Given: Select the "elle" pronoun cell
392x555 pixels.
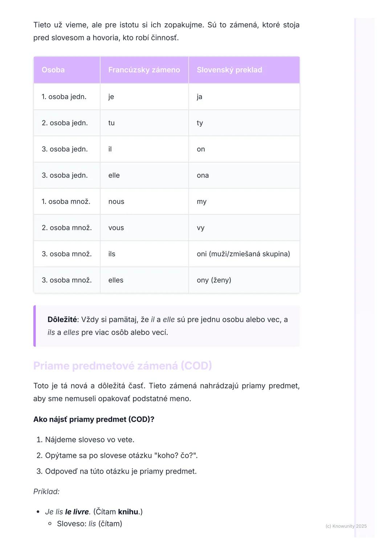Looking at the screenshot, I should pyautogui.click(x=114, y=175).
